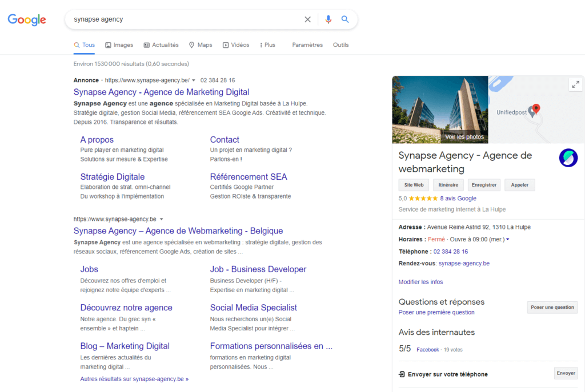Open Blog – Marketing Digital link

125,346
